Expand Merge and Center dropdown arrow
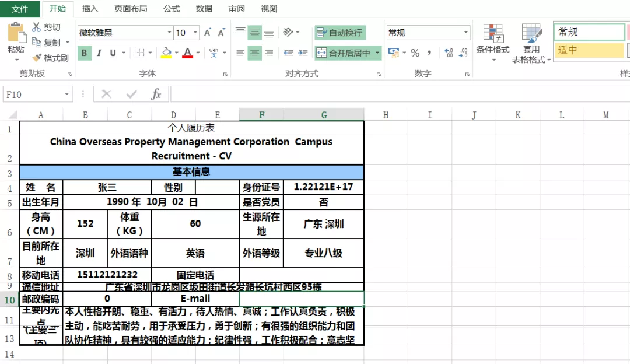Viewport: 630px width, 364px height. click(377, 52)
